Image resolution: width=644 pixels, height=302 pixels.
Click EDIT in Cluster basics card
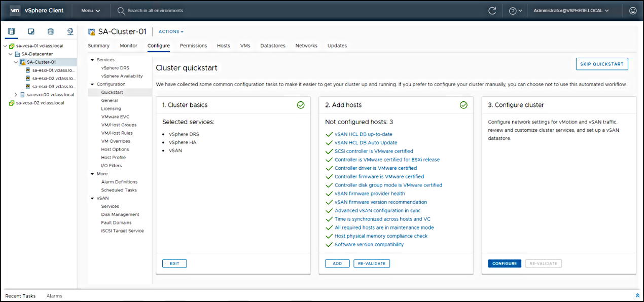[x=174, y=263]
